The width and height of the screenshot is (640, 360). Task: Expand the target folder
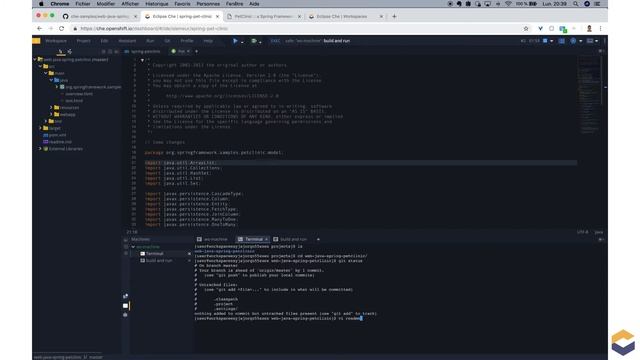click(x=40, y=128)
